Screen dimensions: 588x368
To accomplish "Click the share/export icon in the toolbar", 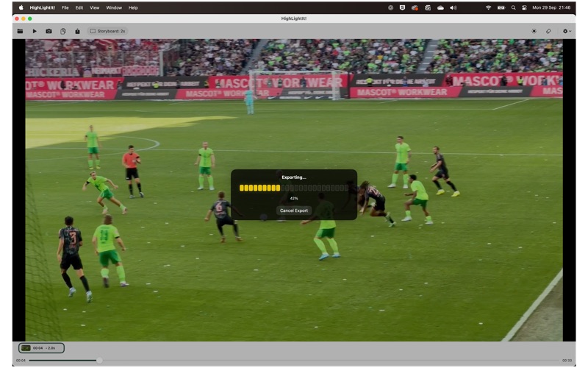I will pos(77,31).
